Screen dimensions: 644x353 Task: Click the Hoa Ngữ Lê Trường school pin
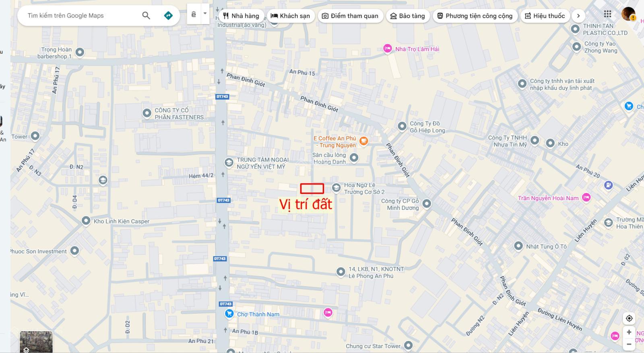tap(336, 188)
